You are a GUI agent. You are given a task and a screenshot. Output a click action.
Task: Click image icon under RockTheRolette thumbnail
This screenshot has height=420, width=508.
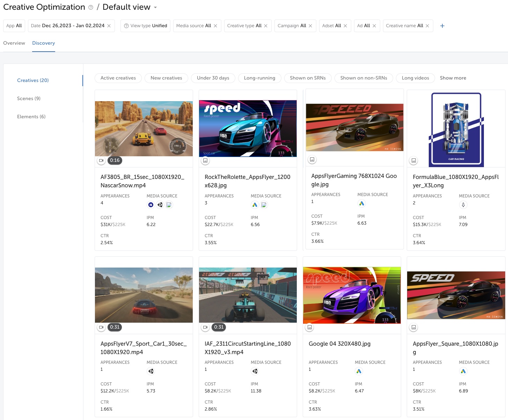coord(205,160)
